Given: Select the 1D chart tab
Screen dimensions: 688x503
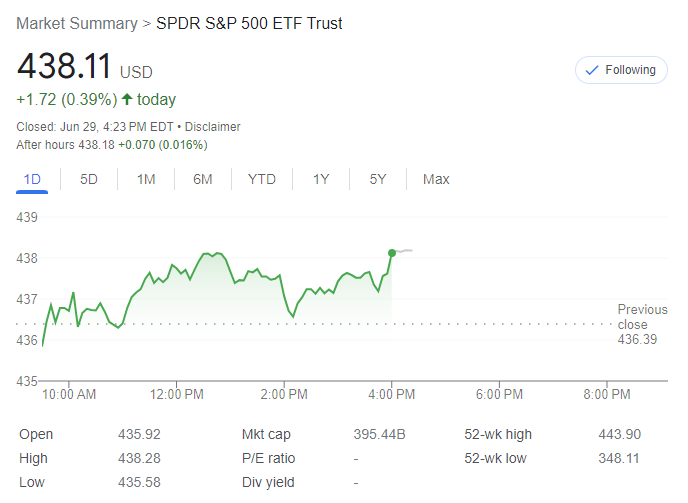Looking at the screenshot, I should click(32, 179).
